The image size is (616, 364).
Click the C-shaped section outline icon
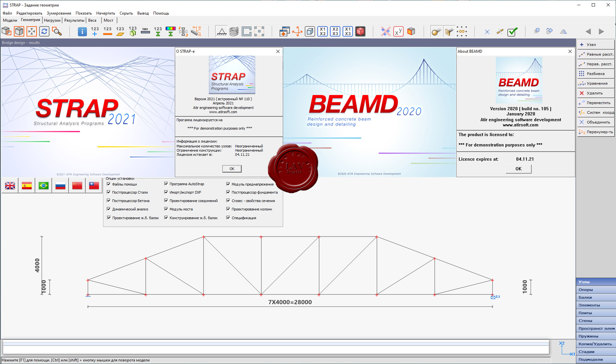click(x=247, y=31)
